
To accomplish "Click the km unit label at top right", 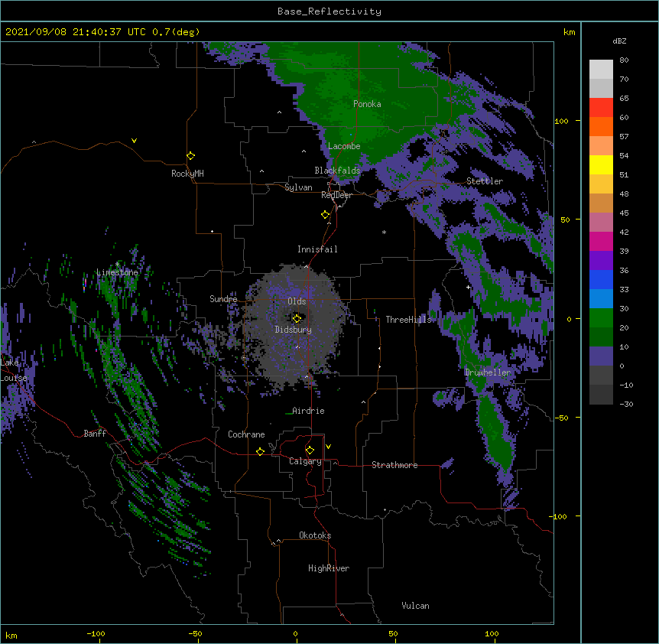I will point(569,32).
